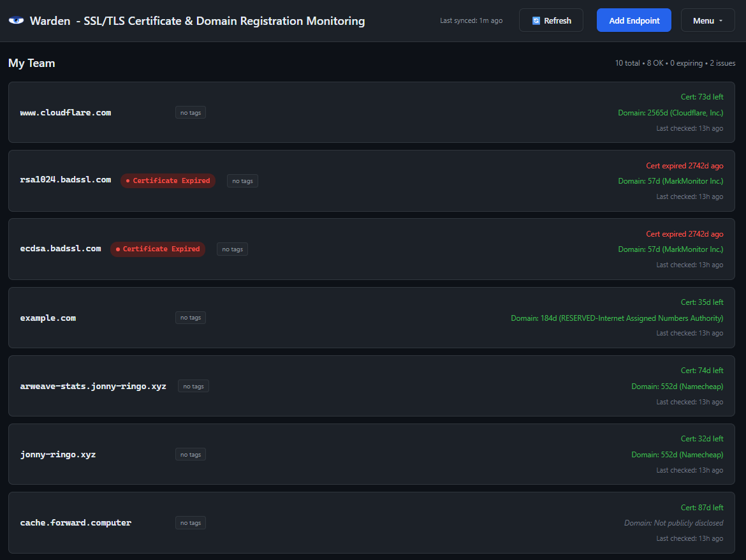Select the example.com endpoint name
This screenshot has width=746, height=560.
(48, 317)
